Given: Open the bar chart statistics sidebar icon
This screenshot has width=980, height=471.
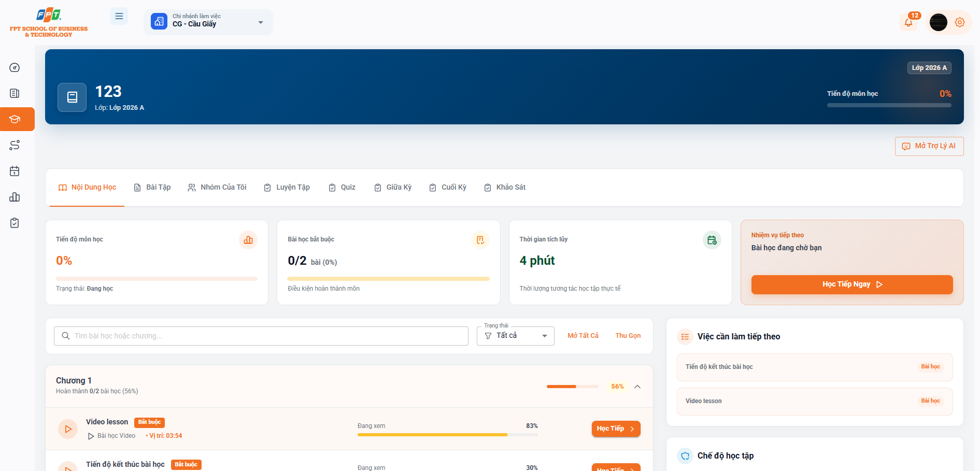Looking at the screenshot, I should click(x=15, y=197).
